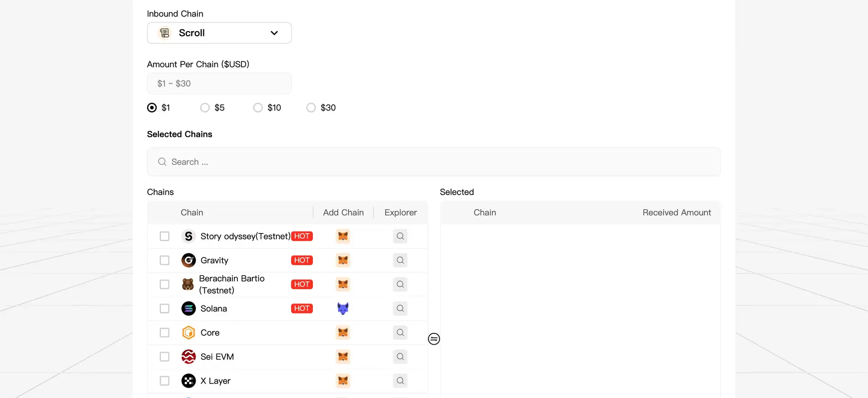868x398 pixels.
Task: Click Phantom wallet icon for Solana
Action: click(343, 309)
